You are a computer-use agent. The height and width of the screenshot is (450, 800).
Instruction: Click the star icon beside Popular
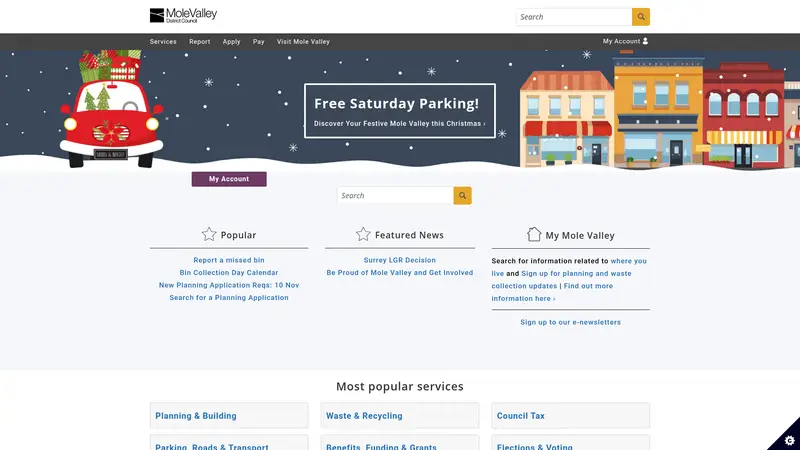(x=209, y=234)
